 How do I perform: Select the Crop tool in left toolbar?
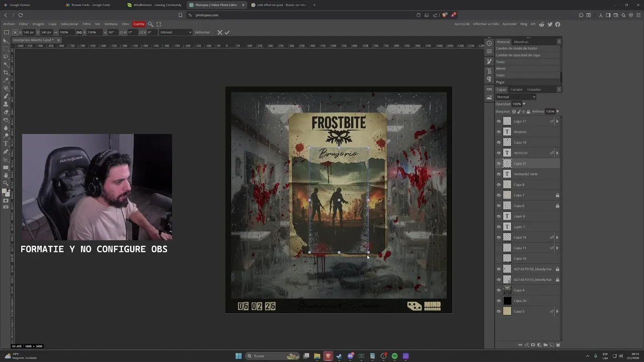coord(6,72)
